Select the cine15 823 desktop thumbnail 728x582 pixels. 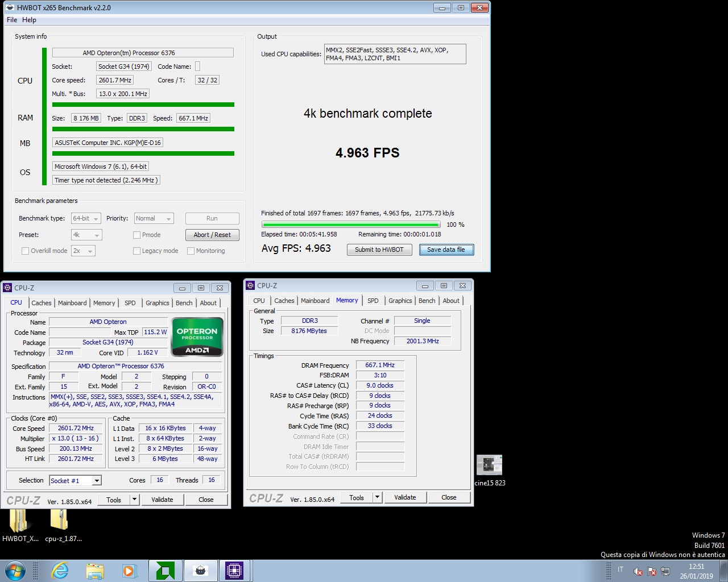click(489, 471)
